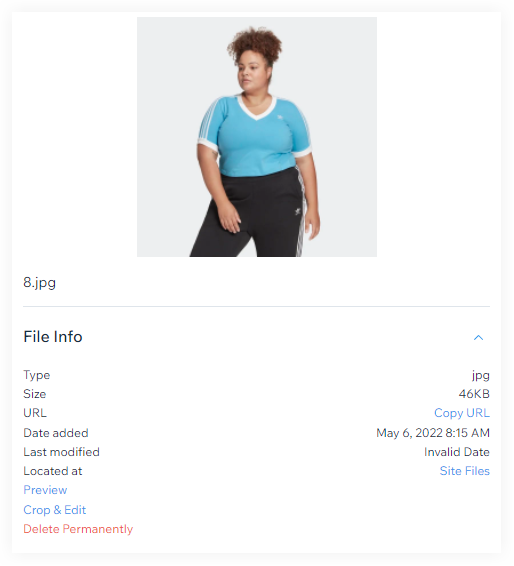Click the URL label
Image resolution: width=514 pixels, height=566 pixels.
(35, 413)
